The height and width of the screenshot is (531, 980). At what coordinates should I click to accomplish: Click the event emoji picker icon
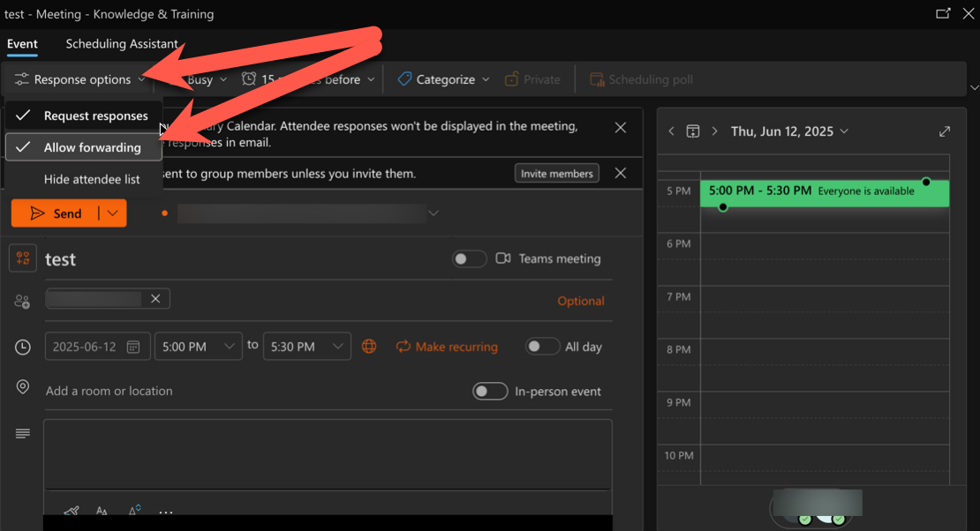(22, 258)
